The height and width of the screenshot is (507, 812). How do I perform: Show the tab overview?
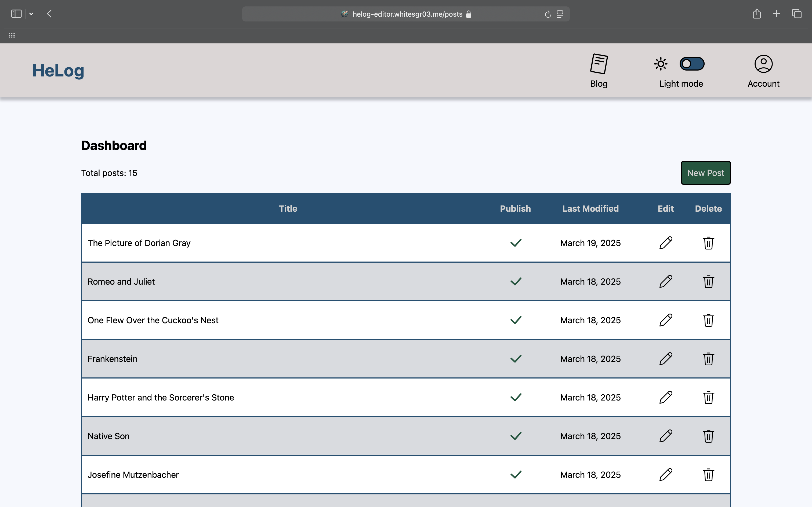tap(797, 14)
